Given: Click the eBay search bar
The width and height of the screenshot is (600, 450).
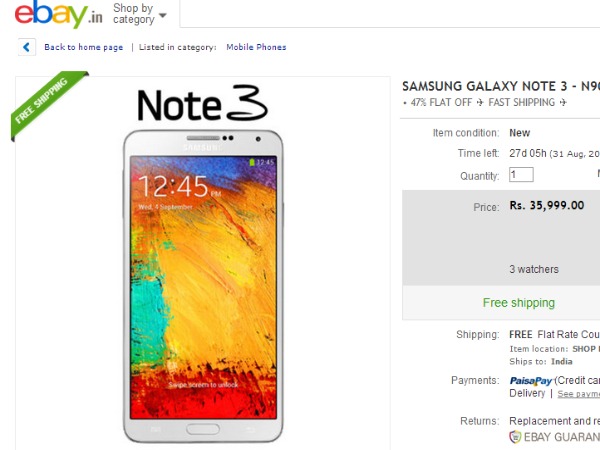Looking at the screenshot, I should pyautogui.click(x=390, y=14).
